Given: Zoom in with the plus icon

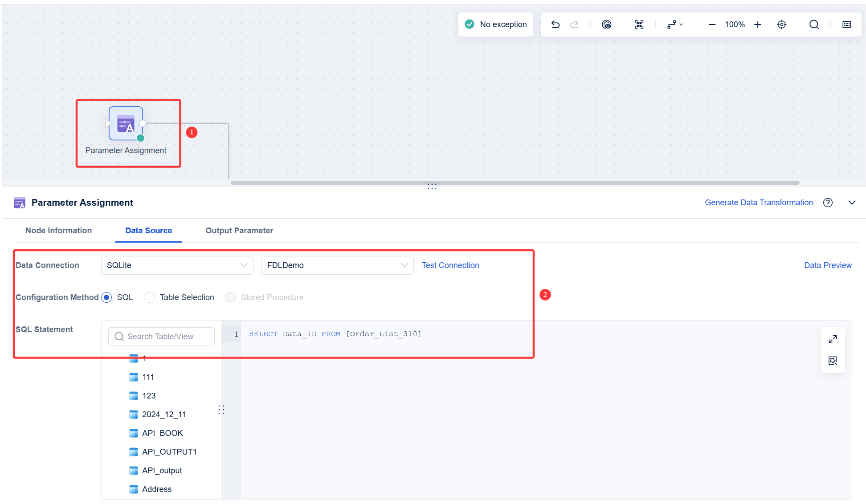Looking at the screenshot, I should (757, 24).
